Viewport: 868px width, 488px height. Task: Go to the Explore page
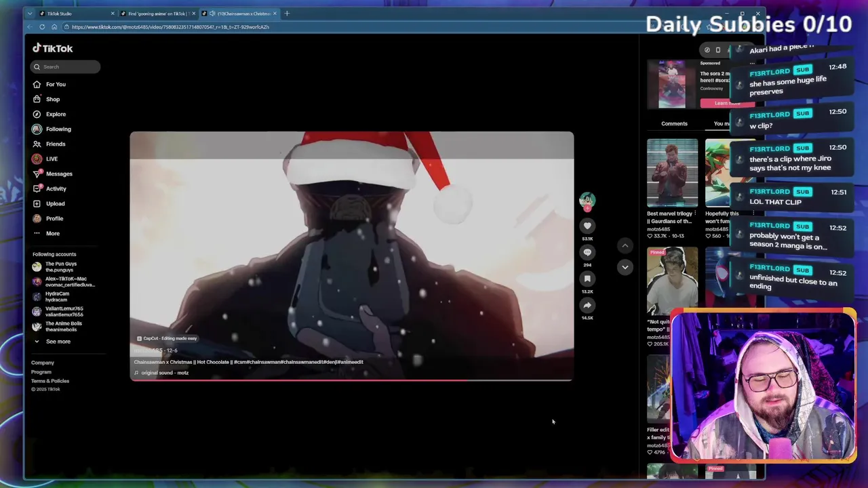click(x=56, y=114)
